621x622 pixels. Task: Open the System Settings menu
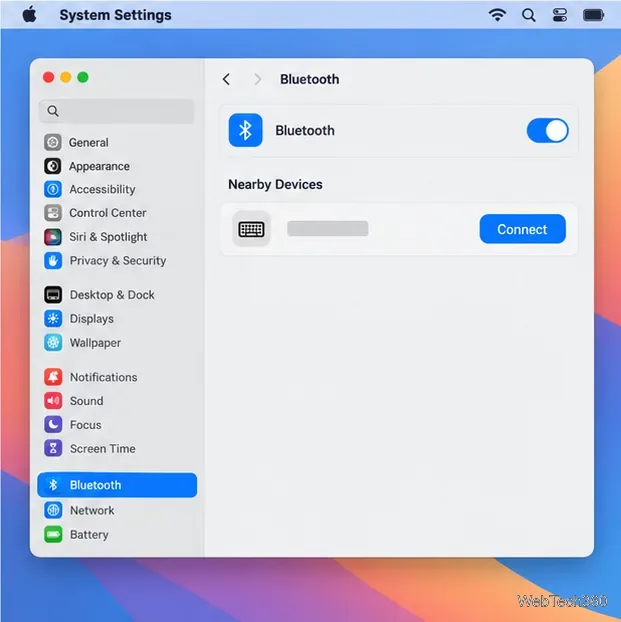(115, 15)
